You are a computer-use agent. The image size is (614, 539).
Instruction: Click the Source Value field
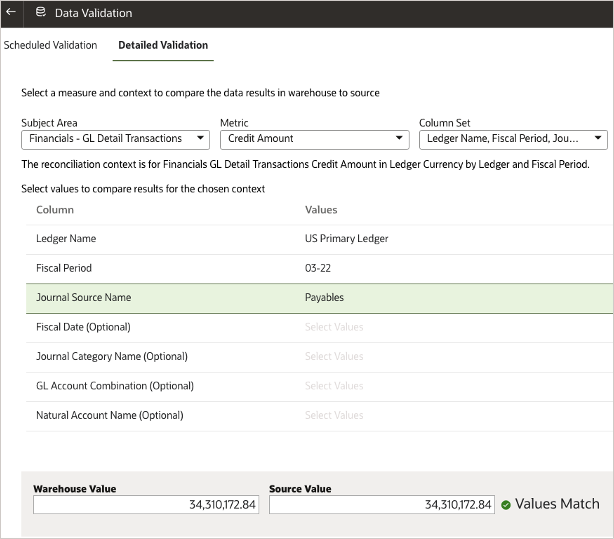coord(381,505)
